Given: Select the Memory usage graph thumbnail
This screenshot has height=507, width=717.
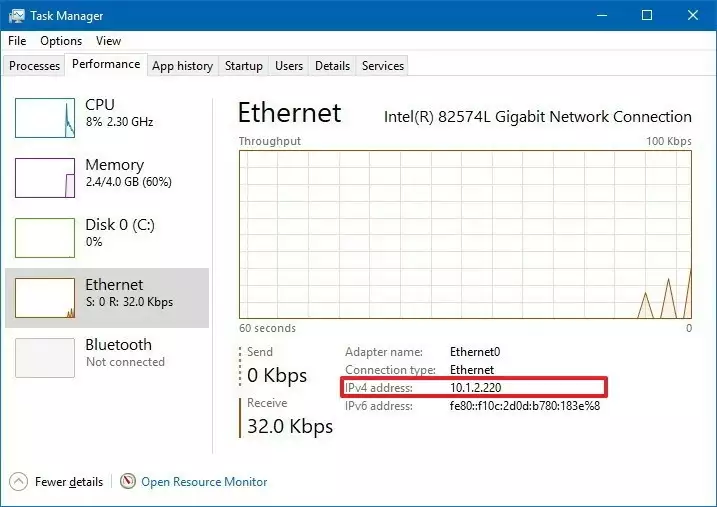Looking at the screenshot, I should tap(45, 178).
